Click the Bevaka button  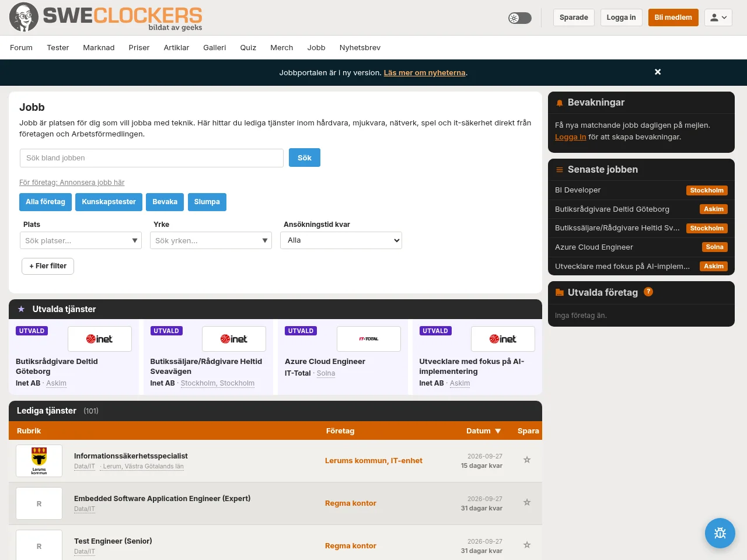click(165, 202)
